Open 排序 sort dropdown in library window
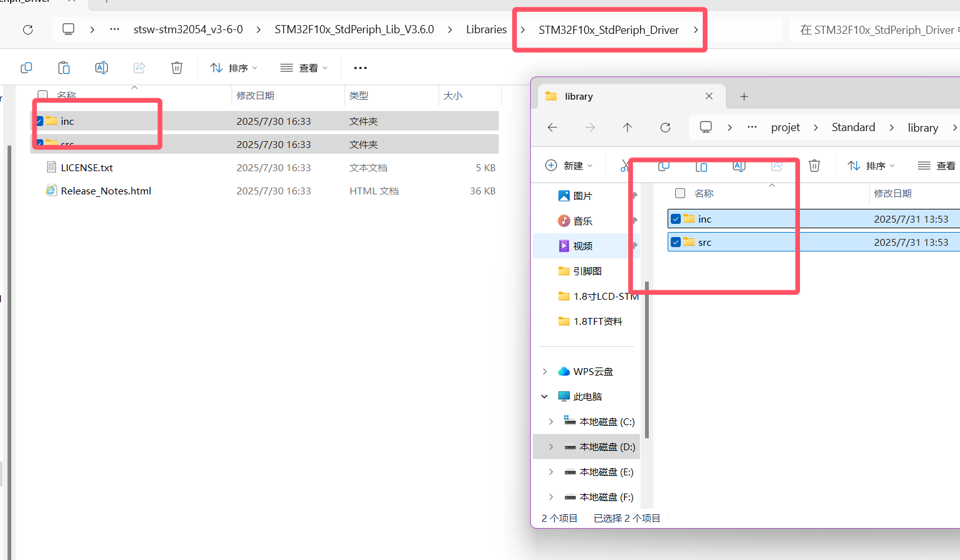The height and width of the screenshot is (560, 960). (871, 166)
